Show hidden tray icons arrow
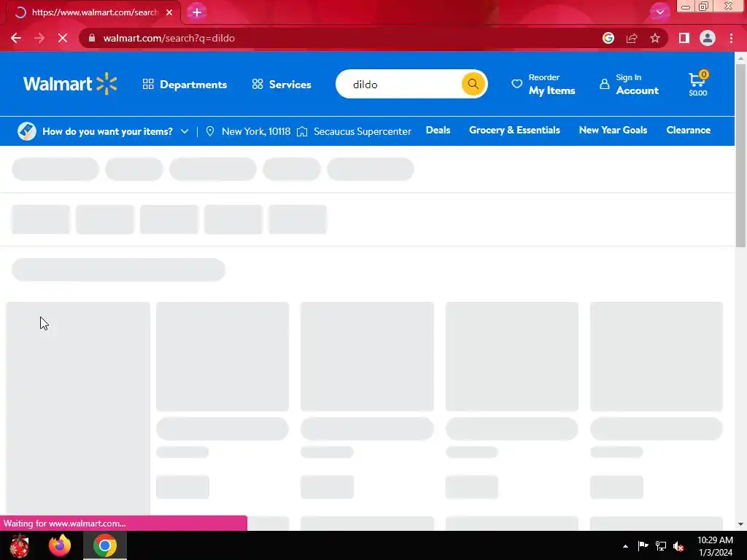The height and width of the screenshot is (560, 747). 625,546
